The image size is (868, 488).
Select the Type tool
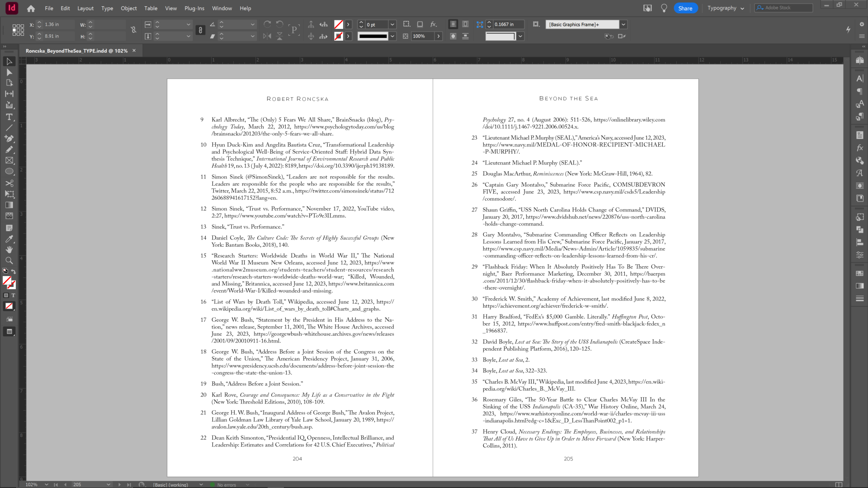click(x=9, y=117)
